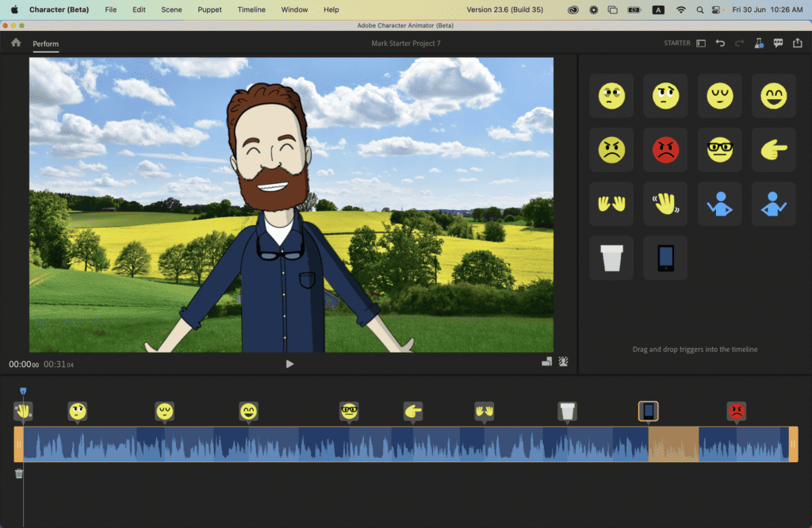
Task: Select the red angry face timeline marker
Action: click(737, 411)
